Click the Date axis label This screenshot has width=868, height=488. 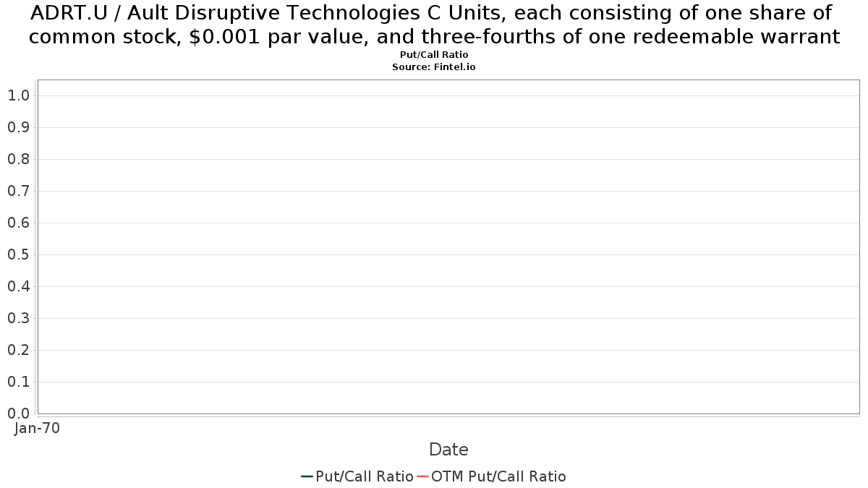point(448,450)
